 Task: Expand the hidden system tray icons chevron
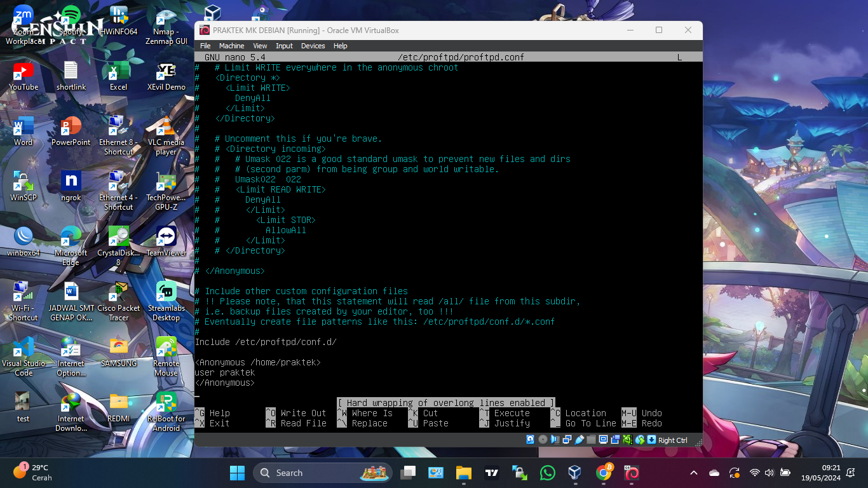click(x=694, y=473)
